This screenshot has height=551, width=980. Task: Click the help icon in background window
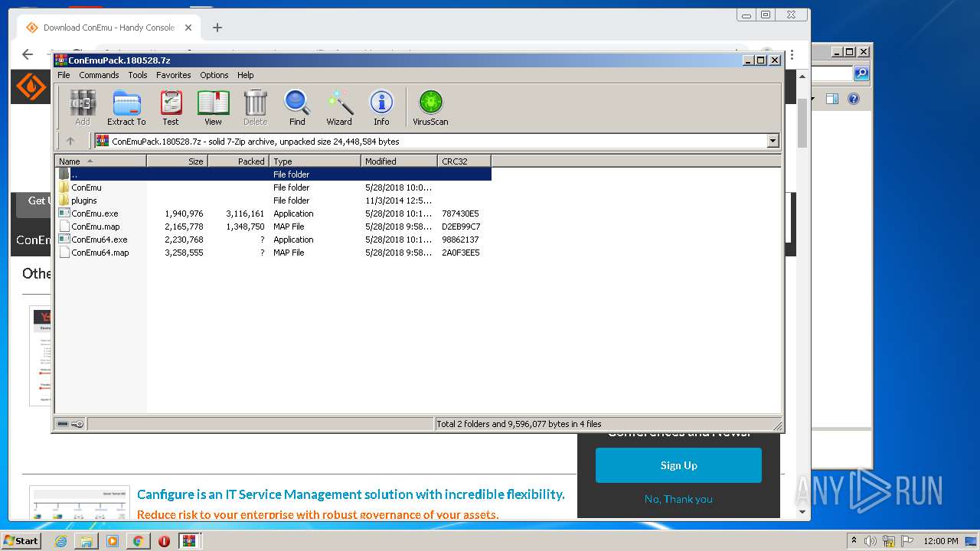click(854, 99)
